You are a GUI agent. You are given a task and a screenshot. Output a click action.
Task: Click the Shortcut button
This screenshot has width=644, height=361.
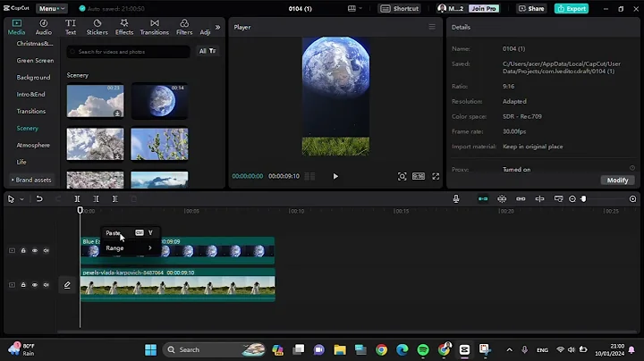(x=399, y=8)
